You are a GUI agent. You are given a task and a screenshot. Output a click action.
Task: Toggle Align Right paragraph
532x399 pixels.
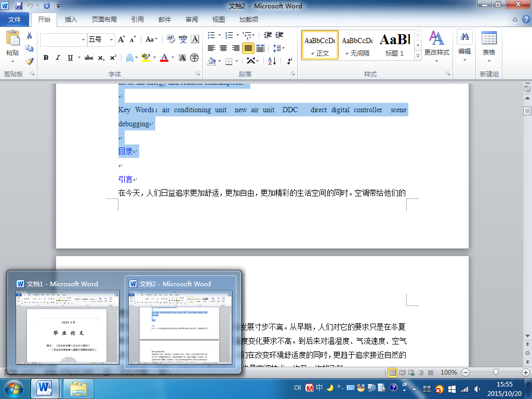point(235,48)
